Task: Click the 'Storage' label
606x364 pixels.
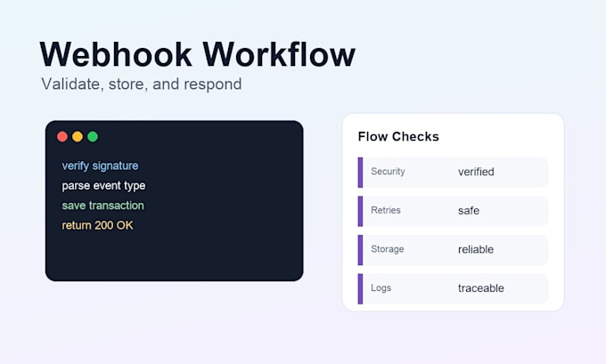Action: pyautogui.click(x=388, y=249)
